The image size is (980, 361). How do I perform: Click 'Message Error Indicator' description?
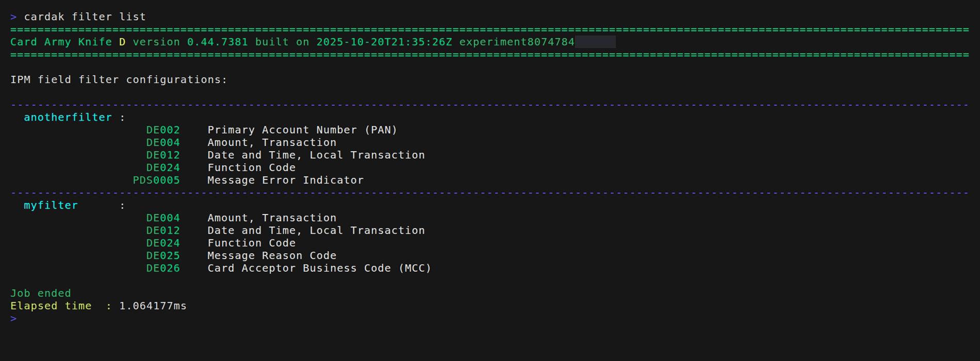pyautogui.click(x=285, y=180)
